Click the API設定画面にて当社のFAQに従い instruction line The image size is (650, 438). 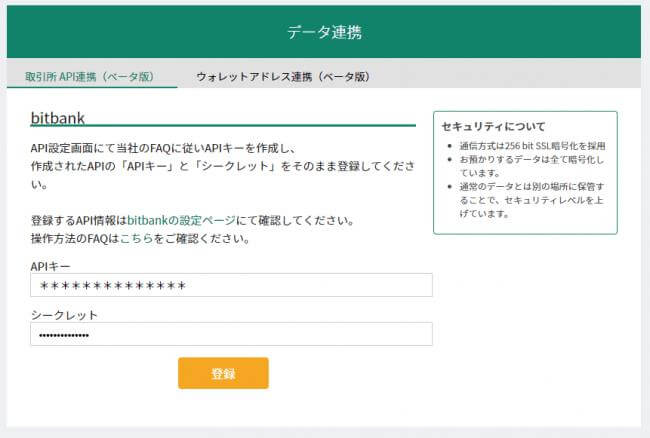click(x=163, y=148)
